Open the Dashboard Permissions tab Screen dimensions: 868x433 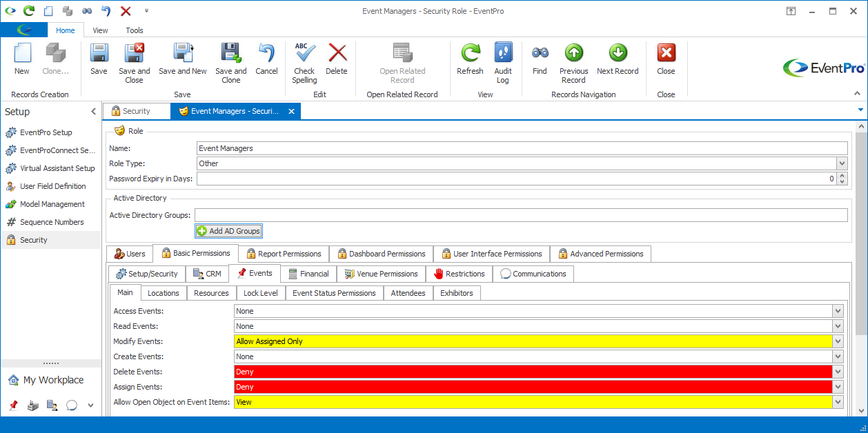[x=381, y=254]
